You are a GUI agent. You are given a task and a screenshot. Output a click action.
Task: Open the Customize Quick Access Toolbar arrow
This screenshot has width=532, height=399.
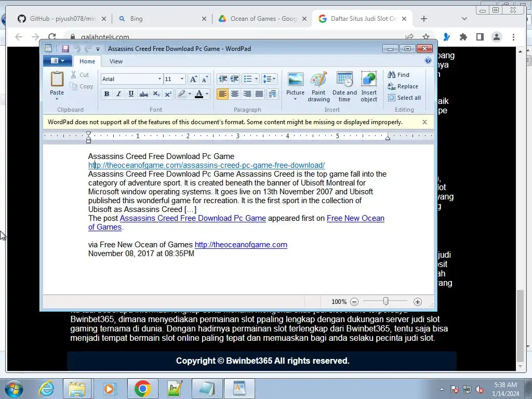tap(98, 49)
